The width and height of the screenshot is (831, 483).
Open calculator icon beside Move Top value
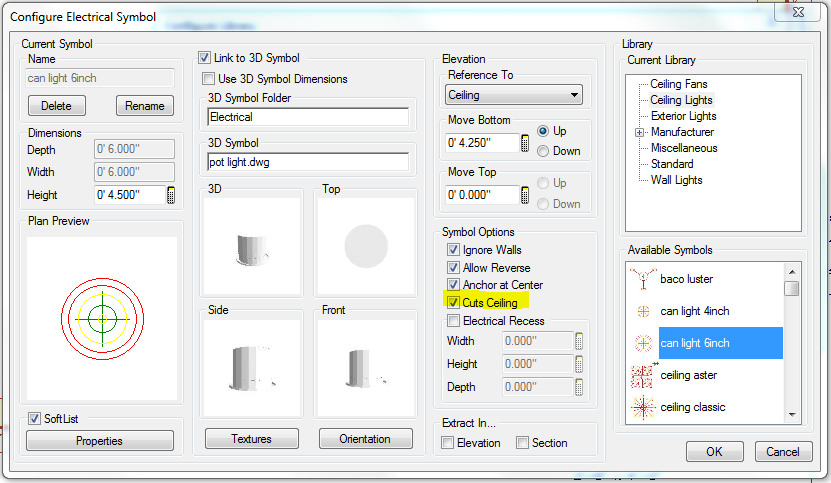click(x=525, y=195)
